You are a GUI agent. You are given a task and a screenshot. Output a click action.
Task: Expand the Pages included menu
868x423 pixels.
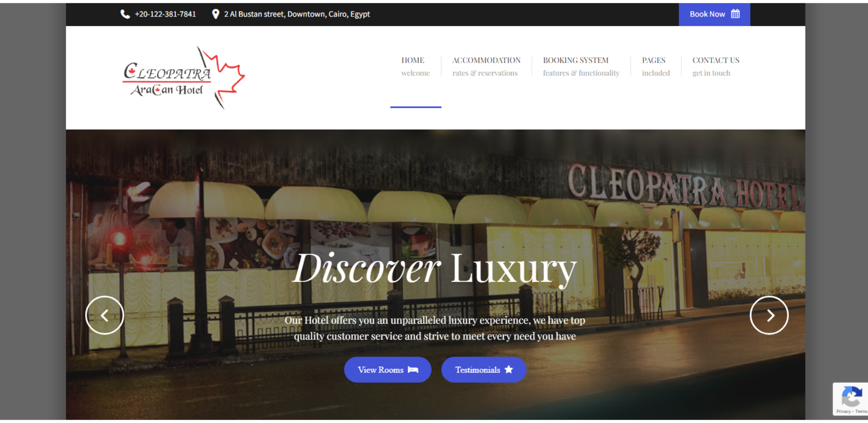click(656, 66)
